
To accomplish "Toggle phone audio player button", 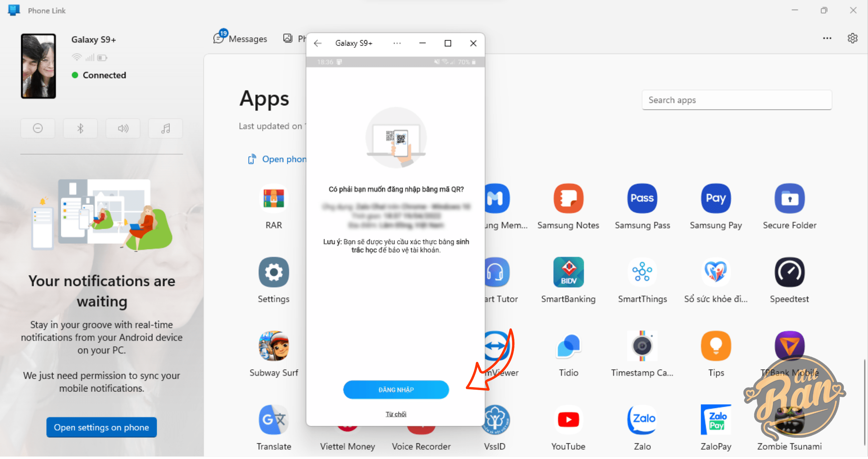I will tap(166, 128).
